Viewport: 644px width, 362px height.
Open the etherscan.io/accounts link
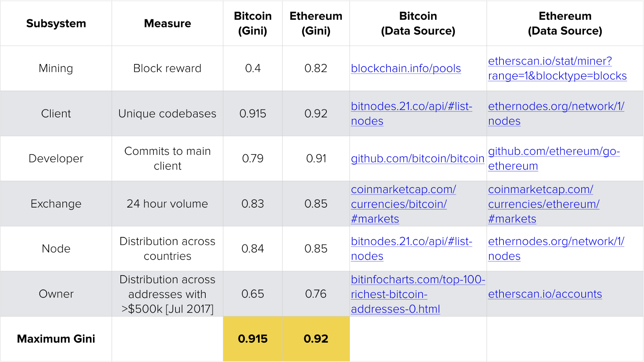[545, 294]
